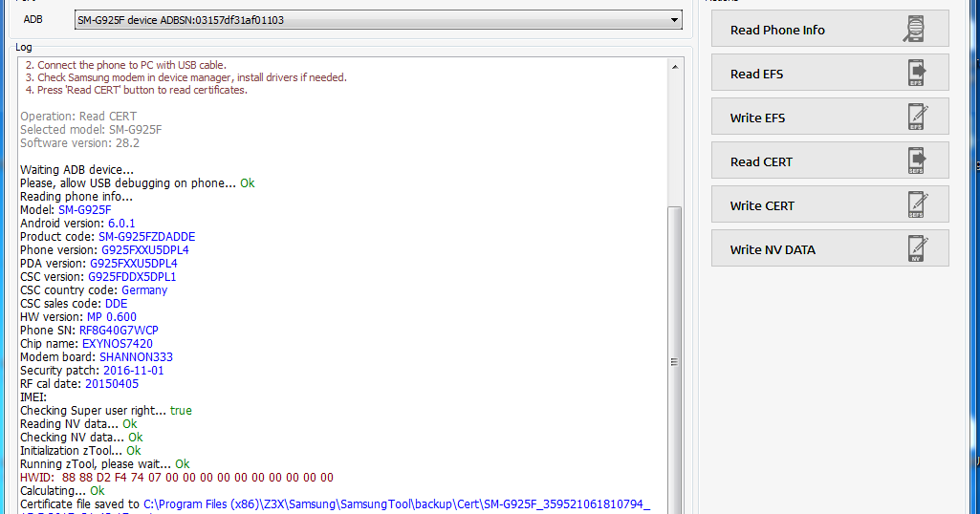Click the Read Phone Info magnifier icon
Screen dimensions: 980x514
click(914, 29)
